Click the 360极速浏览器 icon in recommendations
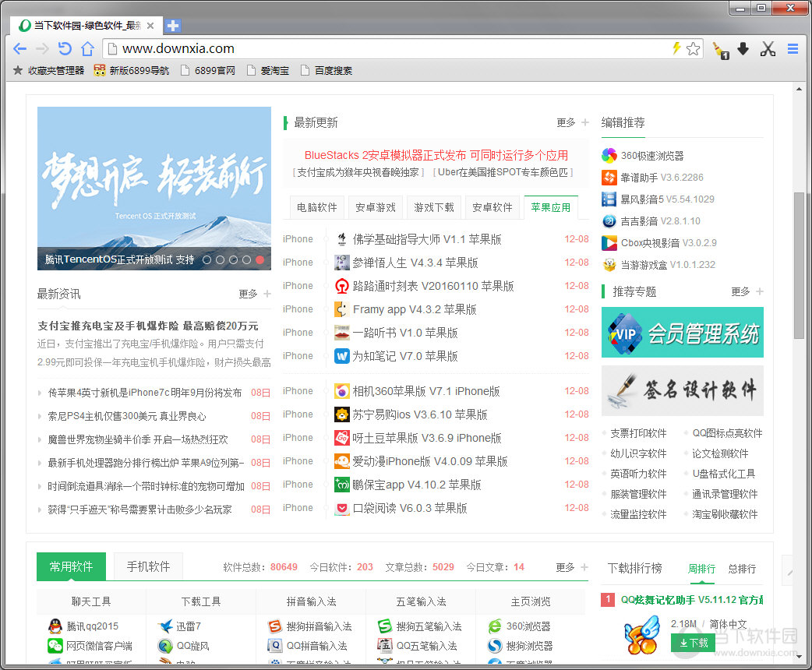 609,155
